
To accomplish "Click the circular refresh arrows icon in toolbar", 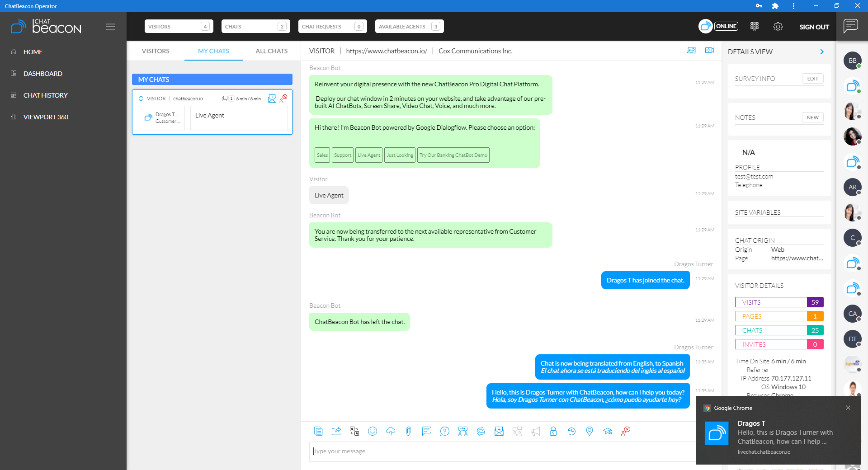I will coord(481,431).
